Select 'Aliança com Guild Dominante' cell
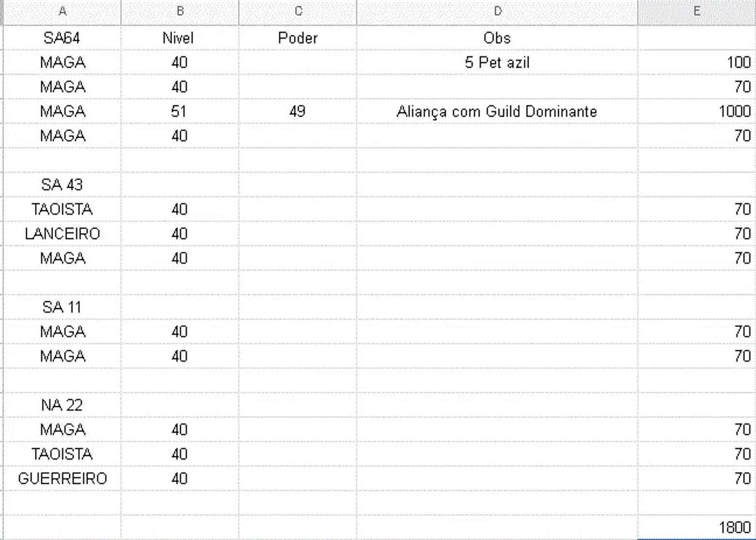The height and width of the screenshot is (540, 756). pyautogui.click(x=497, y=111)
